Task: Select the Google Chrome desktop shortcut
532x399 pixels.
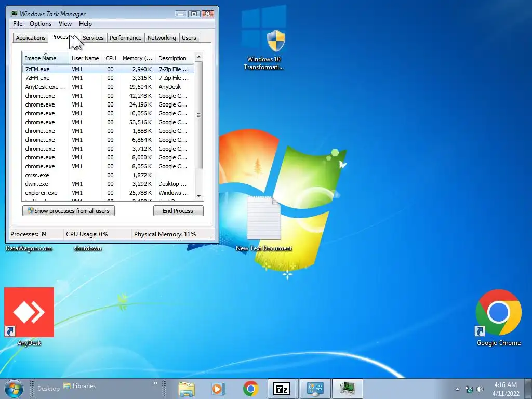Action: (498, 317)
